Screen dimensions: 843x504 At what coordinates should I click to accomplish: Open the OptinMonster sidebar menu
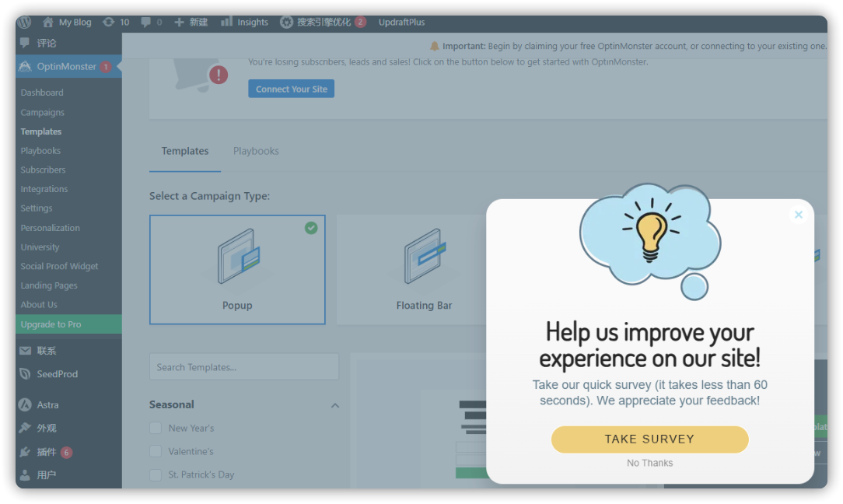[68, 67]
